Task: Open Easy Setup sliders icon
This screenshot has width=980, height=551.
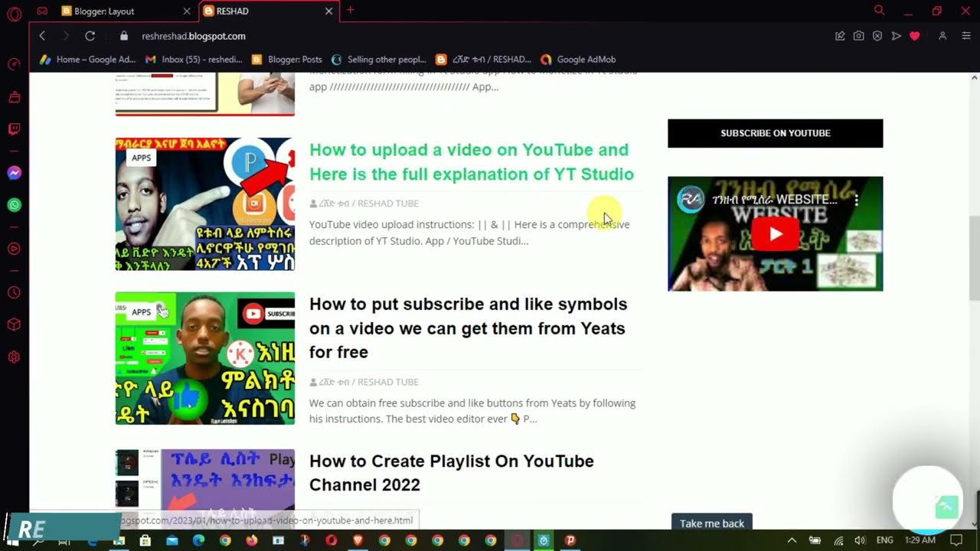Action: [x=966, y=36]
